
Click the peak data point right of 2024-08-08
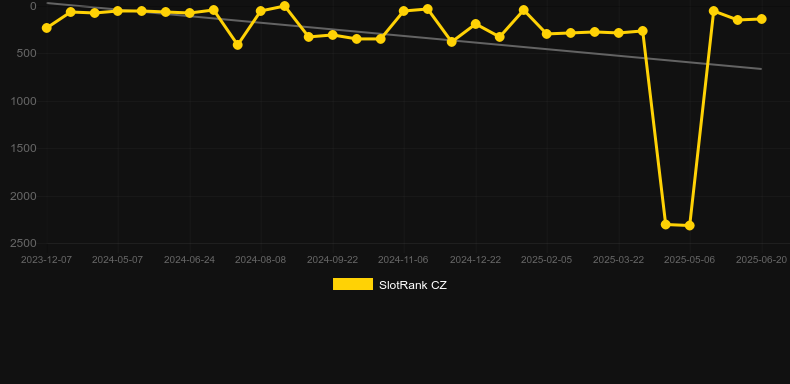click(285, 6)
